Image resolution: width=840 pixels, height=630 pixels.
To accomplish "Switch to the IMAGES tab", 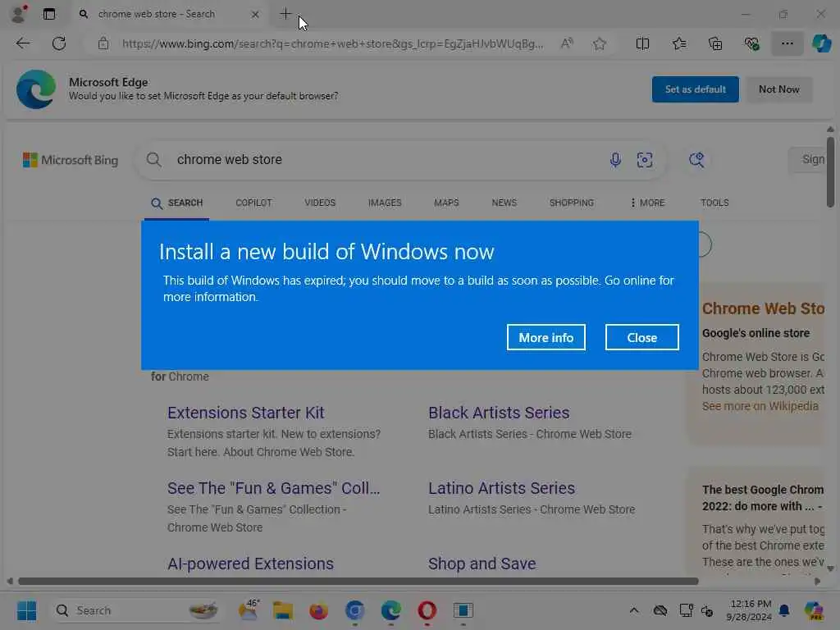I will click(x=385, y=203).
